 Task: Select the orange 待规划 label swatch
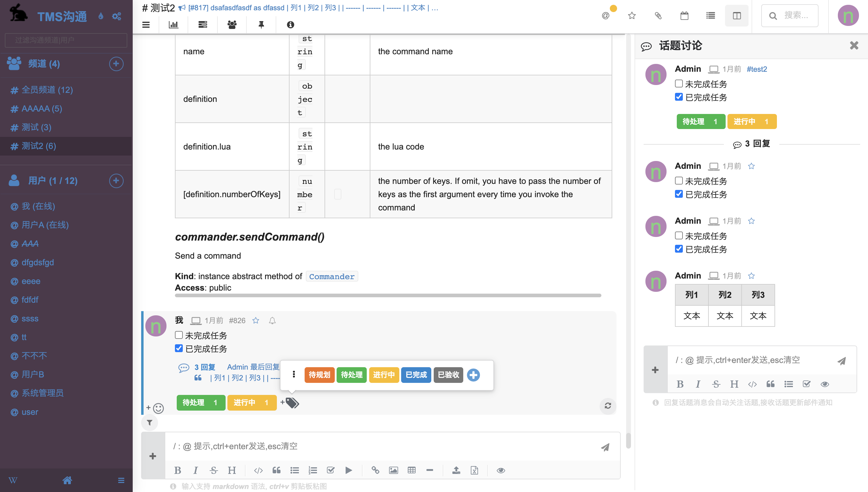point(319,374)
